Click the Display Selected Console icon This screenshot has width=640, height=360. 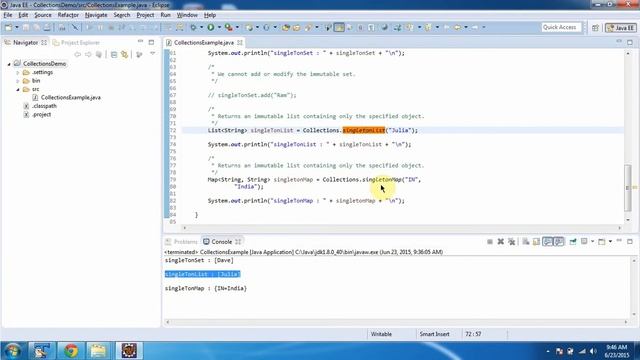point(584,242)
